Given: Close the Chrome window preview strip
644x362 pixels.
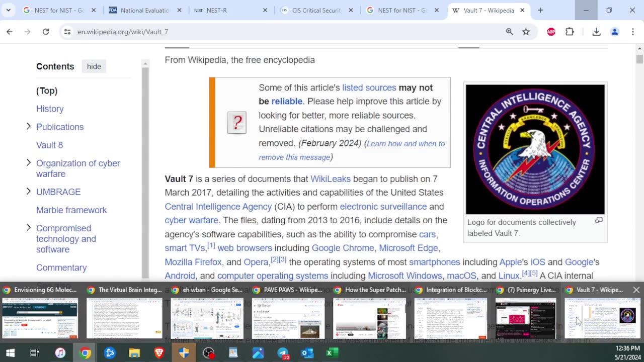Looking at the screenshot, I should 636,290.
